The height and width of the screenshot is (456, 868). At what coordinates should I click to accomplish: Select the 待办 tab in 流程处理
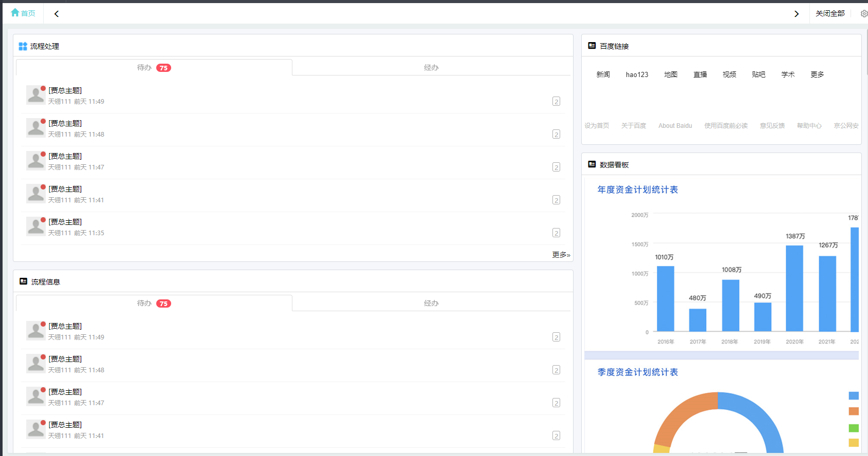154,67
